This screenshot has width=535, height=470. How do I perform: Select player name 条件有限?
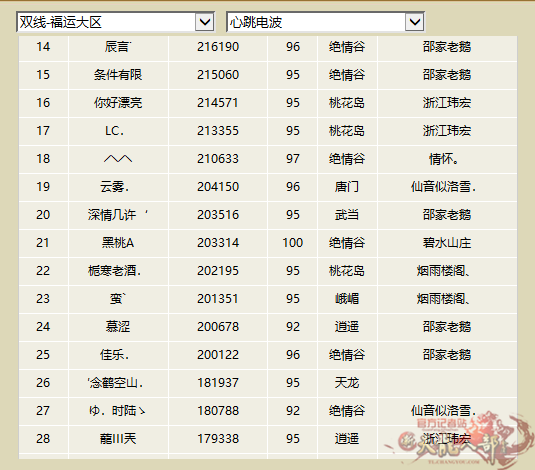118,75
